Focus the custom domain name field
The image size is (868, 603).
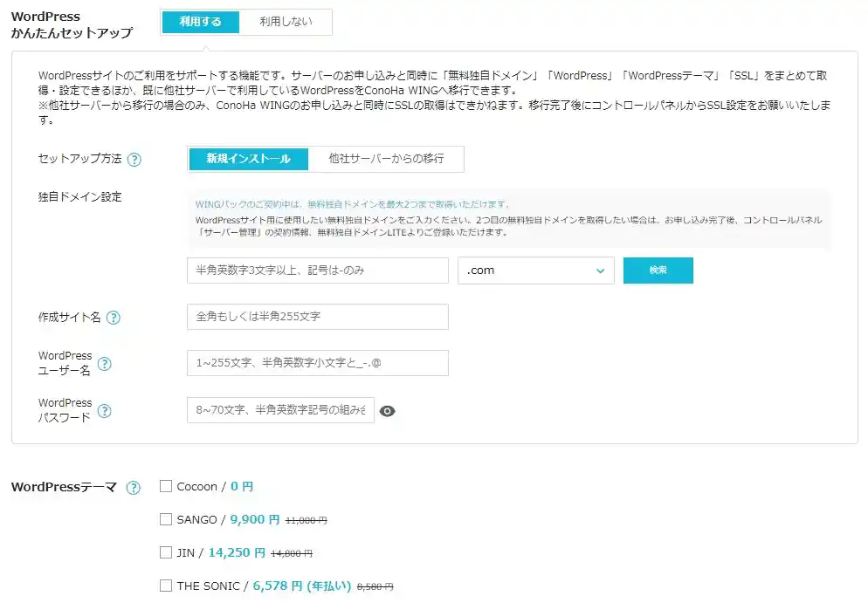coord(318,271)
